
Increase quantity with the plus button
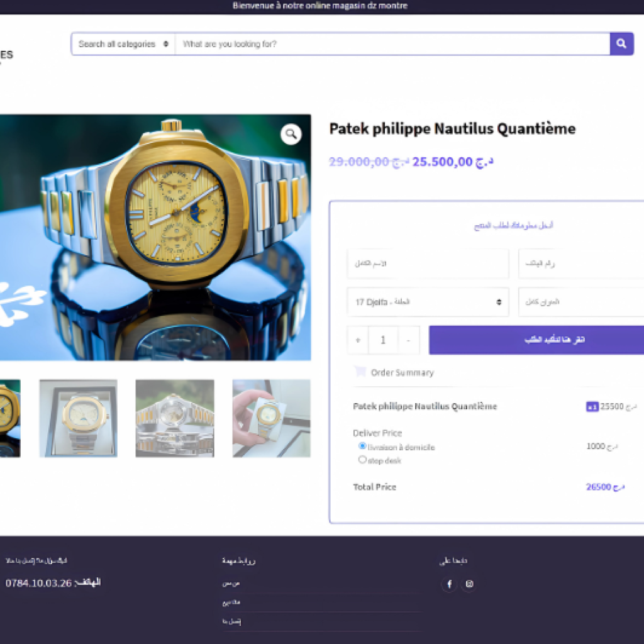click(x=358, y=340)
